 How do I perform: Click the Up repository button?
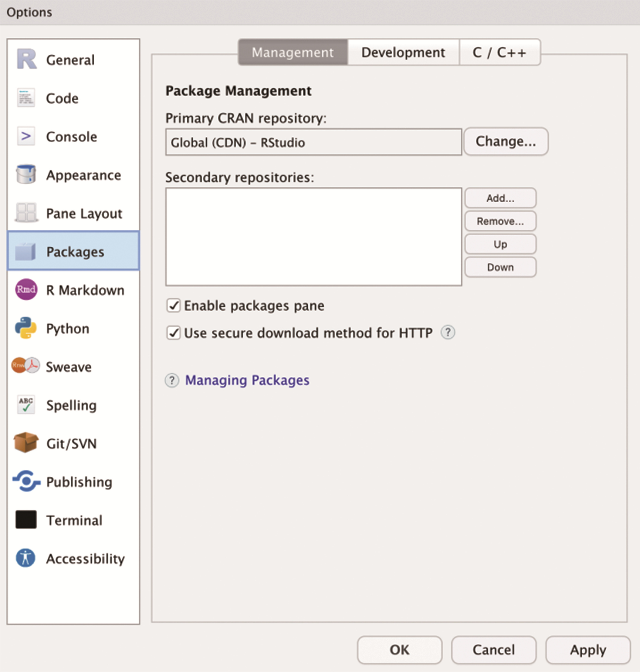tap(500, 244)
